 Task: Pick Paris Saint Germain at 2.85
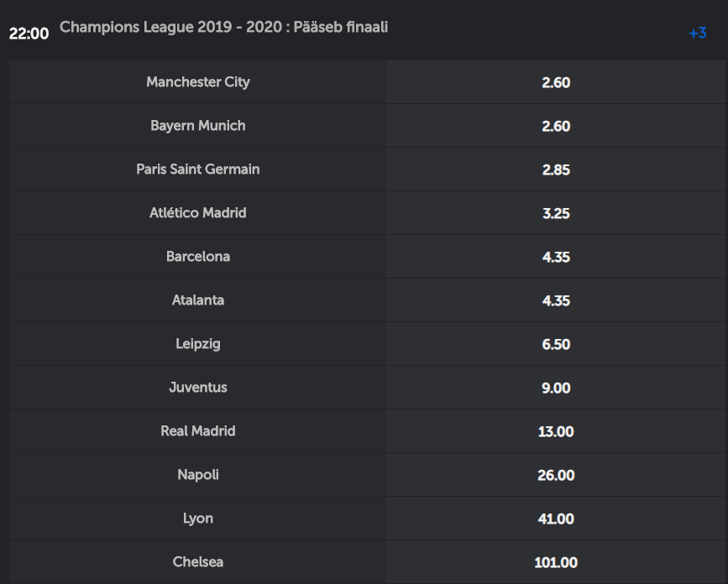point(556,169)
